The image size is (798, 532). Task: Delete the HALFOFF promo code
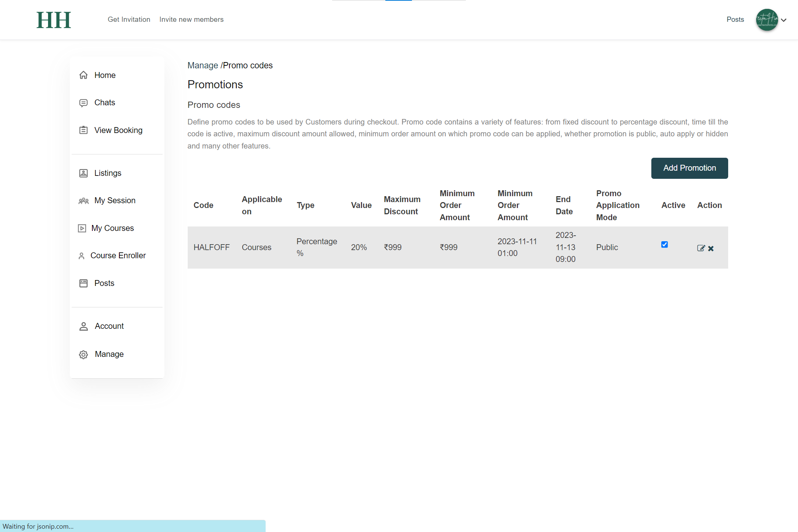pos(711,248)
